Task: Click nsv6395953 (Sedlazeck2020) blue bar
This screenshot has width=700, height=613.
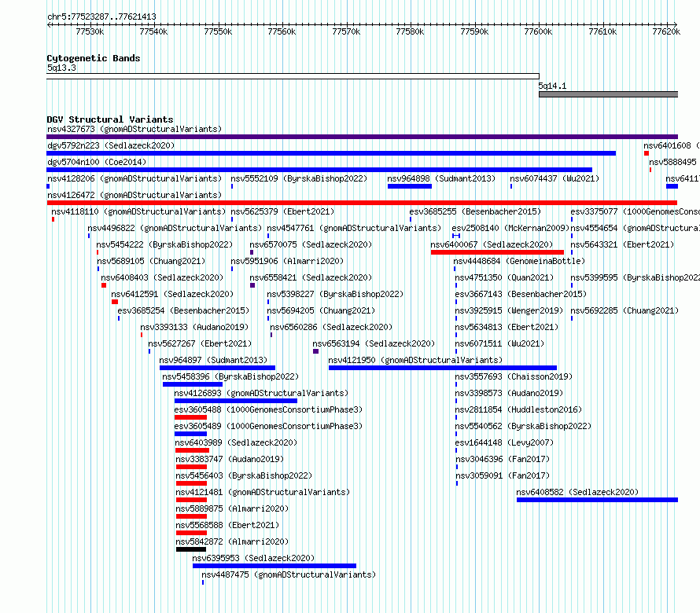Action: (274, 566)
